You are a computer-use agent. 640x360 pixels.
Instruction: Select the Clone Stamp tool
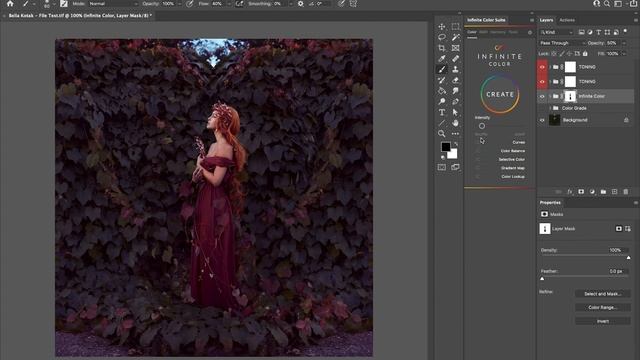(x=456, y=69)
